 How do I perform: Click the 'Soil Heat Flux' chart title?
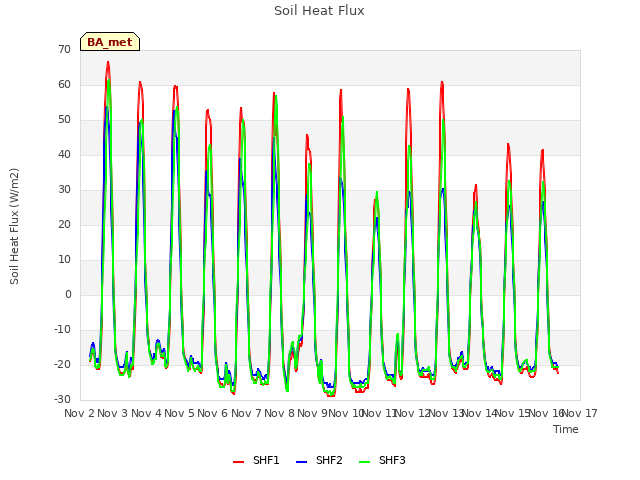(319, 11)
